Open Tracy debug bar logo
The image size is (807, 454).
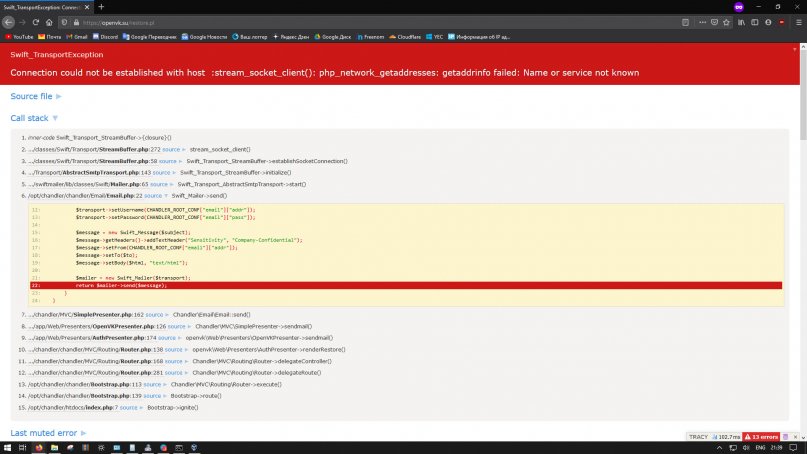pos(698,436)
